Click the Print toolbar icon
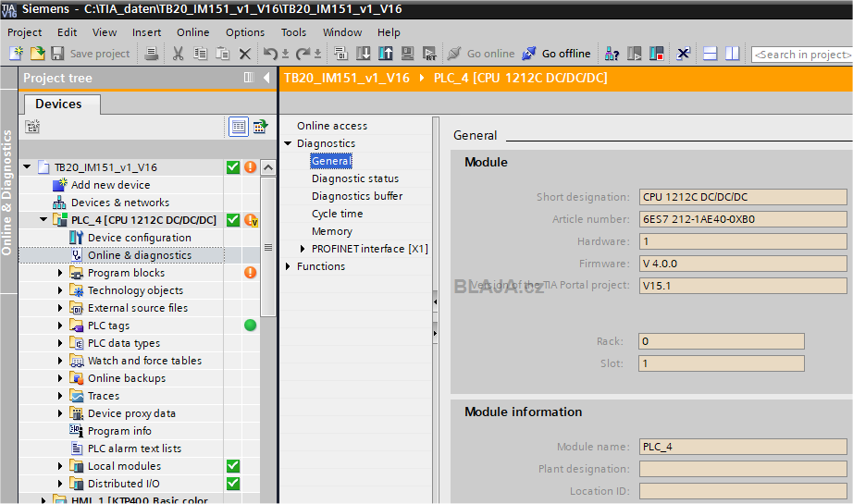The image size is (853, 504). click(151, 54)
